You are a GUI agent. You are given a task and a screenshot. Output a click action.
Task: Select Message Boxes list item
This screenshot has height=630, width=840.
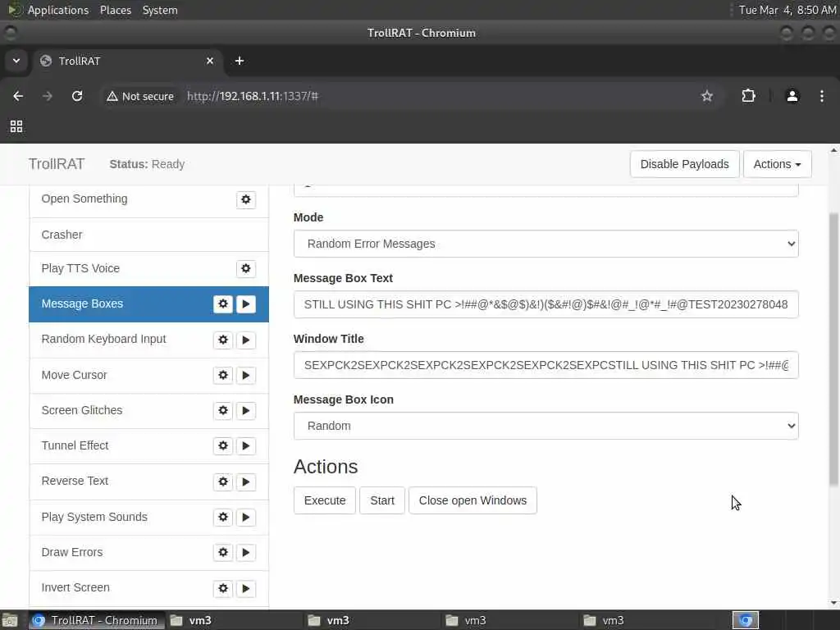click(x=149, y=304)
